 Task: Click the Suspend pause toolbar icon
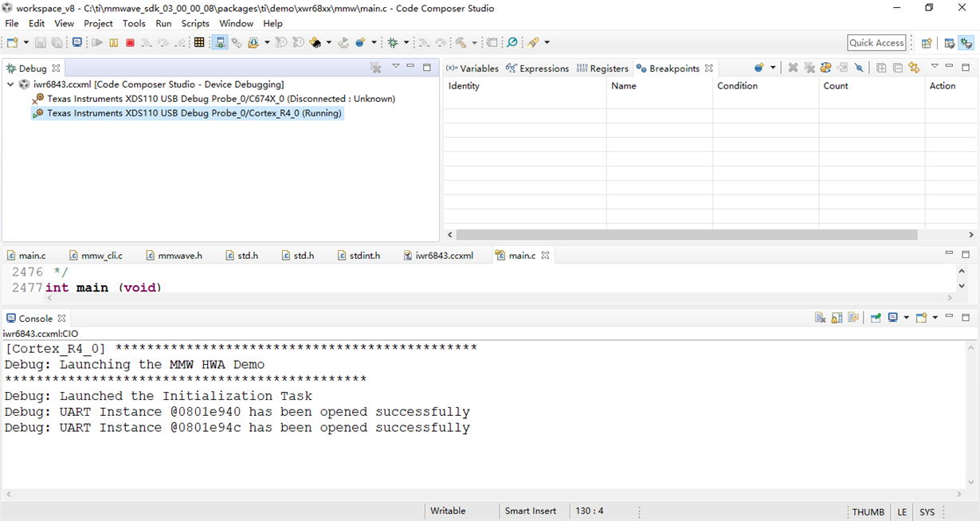tap(114, 43)
